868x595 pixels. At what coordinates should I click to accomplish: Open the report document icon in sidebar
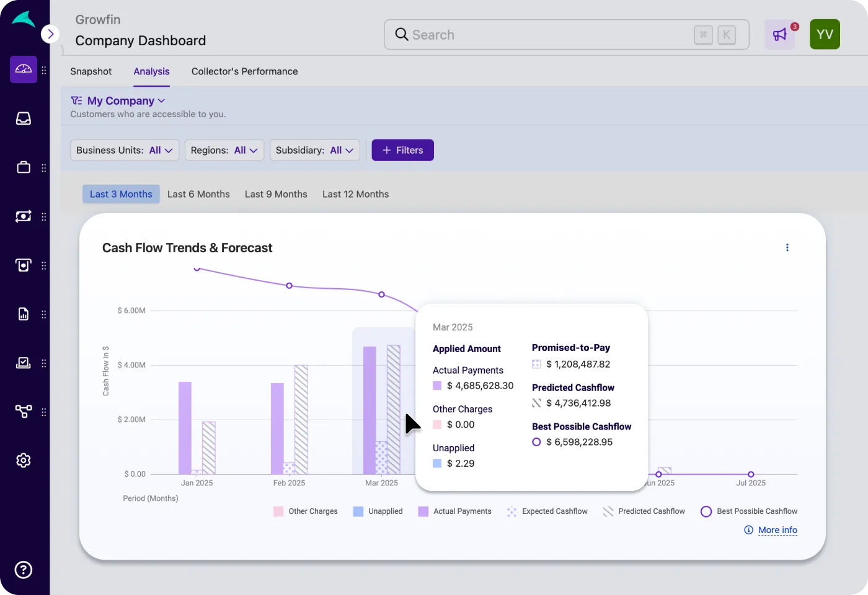(x=24, y=314)
